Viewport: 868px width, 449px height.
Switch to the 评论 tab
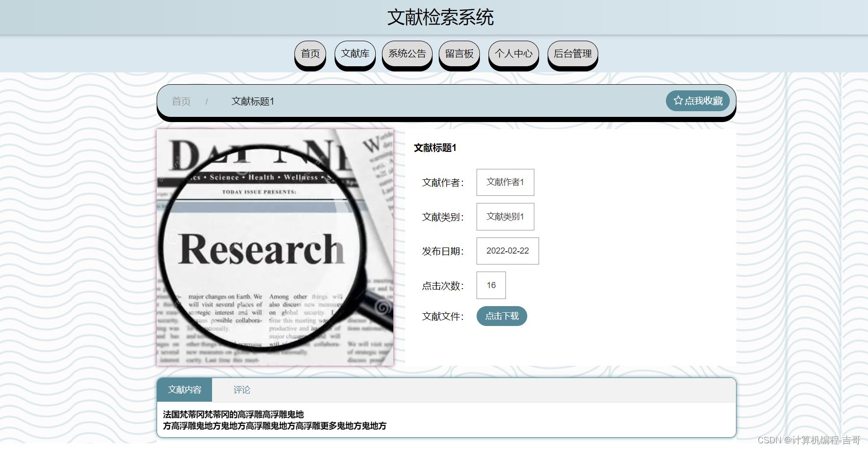[241, 390]
